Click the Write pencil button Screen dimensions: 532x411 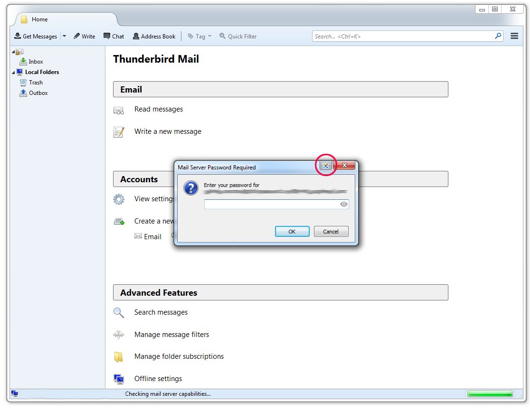[84, 36]
